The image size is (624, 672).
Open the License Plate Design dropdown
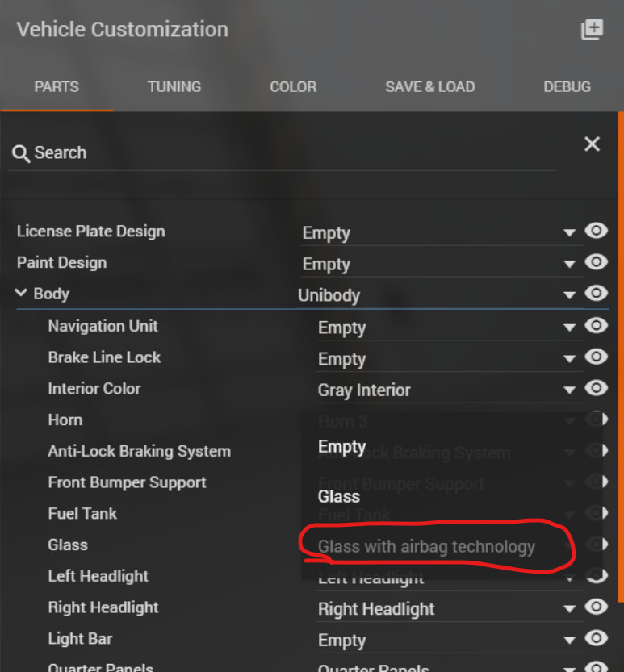point(569,234)
